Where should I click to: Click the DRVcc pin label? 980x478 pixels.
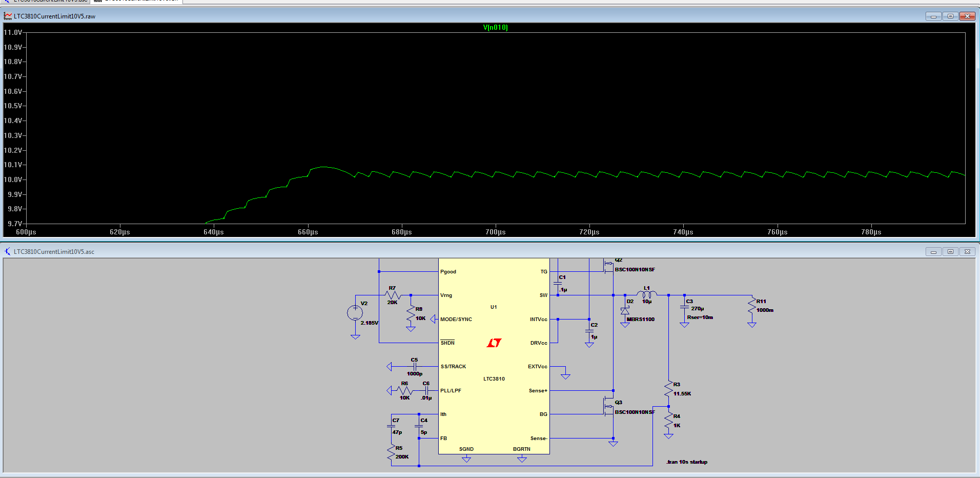(x=539, y=343)
